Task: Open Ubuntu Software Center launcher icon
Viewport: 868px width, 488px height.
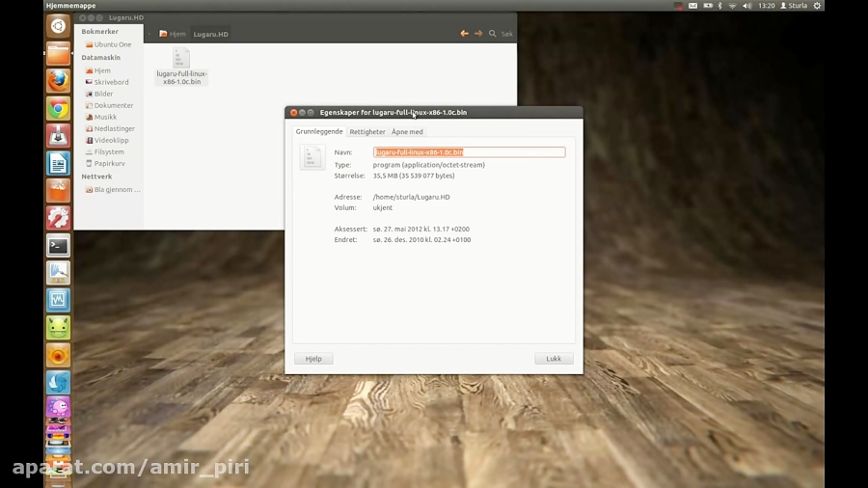Action: pos(58,191)
